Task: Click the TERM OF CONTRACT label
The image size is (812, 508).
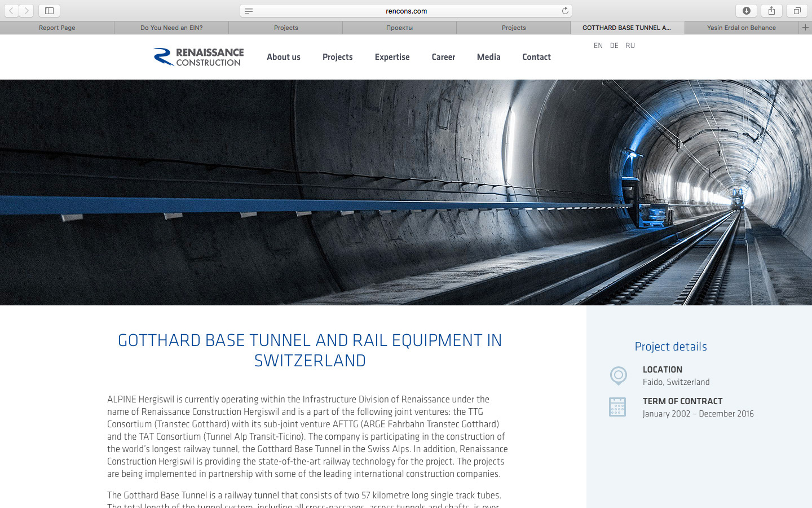Action: click(683, 401)
